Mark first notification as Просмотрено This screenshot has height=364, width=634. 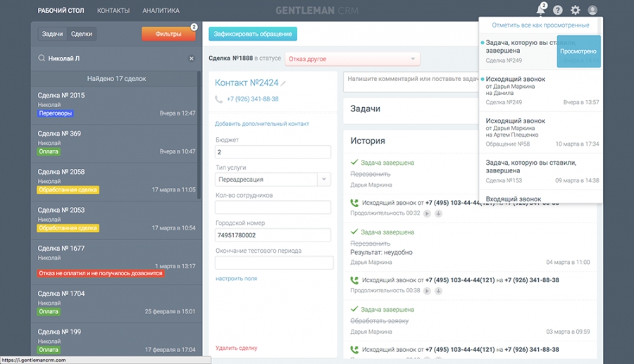click(578, 51)
